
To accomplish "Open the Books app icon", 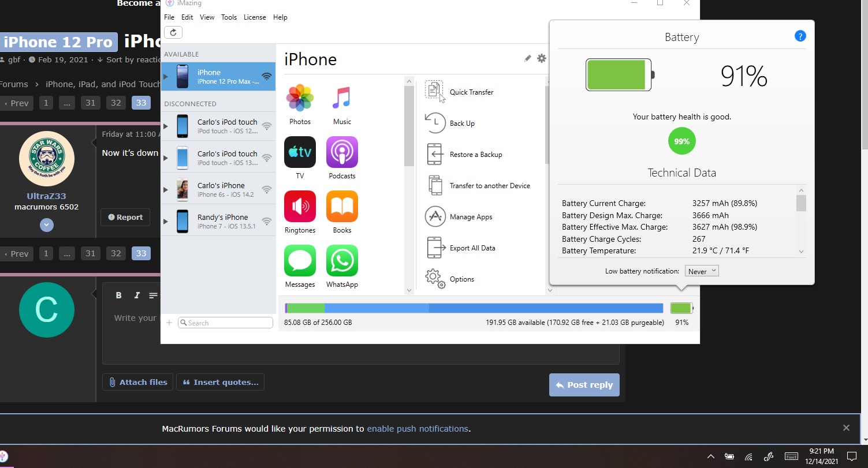I will [342, 206].
